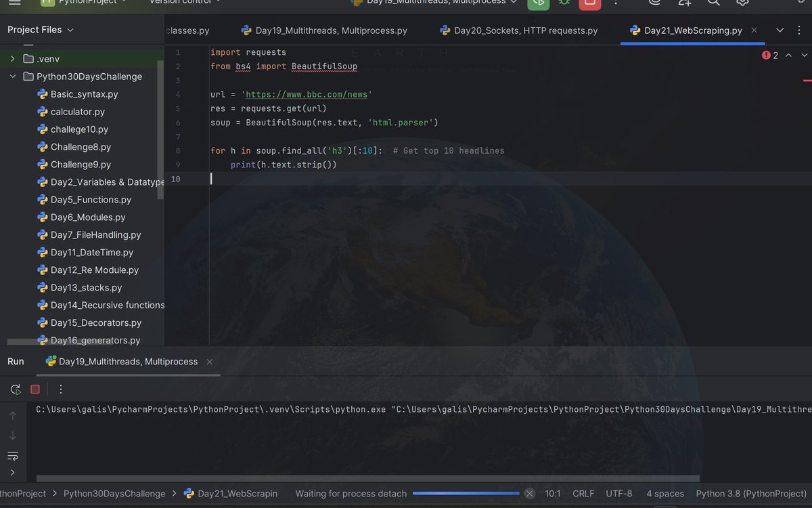This screenshot has width=812, height=508.
Task: Close the Day21_WebScraping.py tab
Action: click(x=754, y=30)
